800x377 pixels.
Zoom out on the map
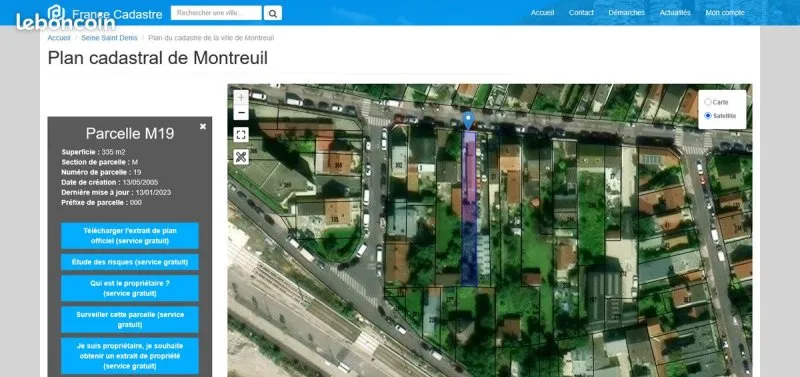(x=241, y=112)
